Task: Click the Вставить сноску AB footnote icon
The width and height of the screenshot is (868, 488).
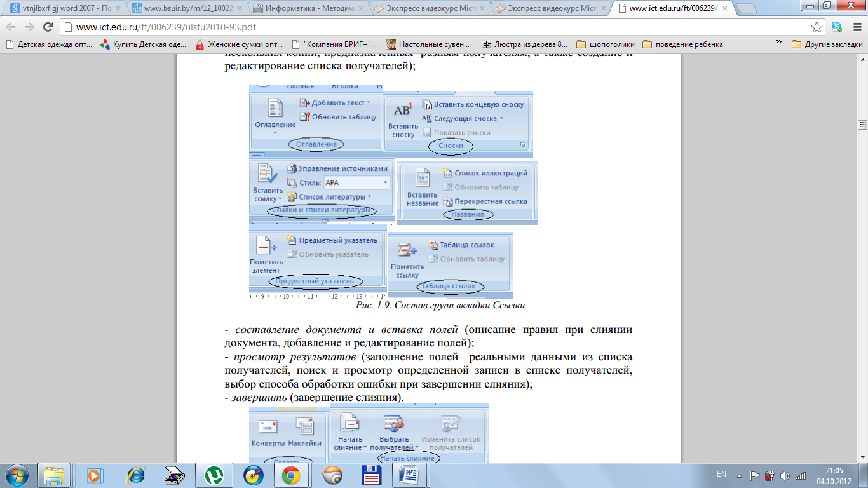Action: tap(403, 109)
